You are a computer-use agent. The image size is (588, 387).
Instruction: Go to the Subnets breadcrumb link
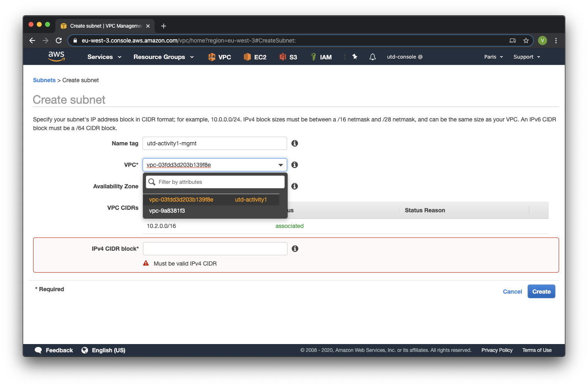click(44, 80)
